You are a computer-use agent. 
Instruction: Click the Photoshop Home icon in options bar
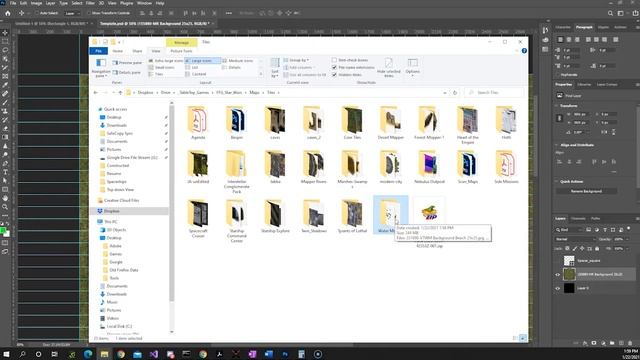(x=7, y=13)
